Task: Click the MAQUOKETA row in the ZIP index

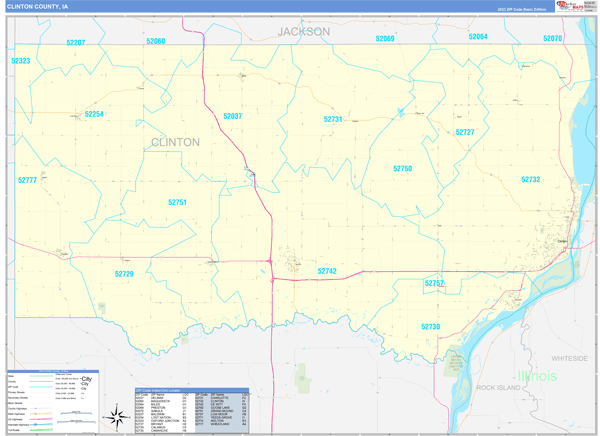Action: (x=160, y=401)
